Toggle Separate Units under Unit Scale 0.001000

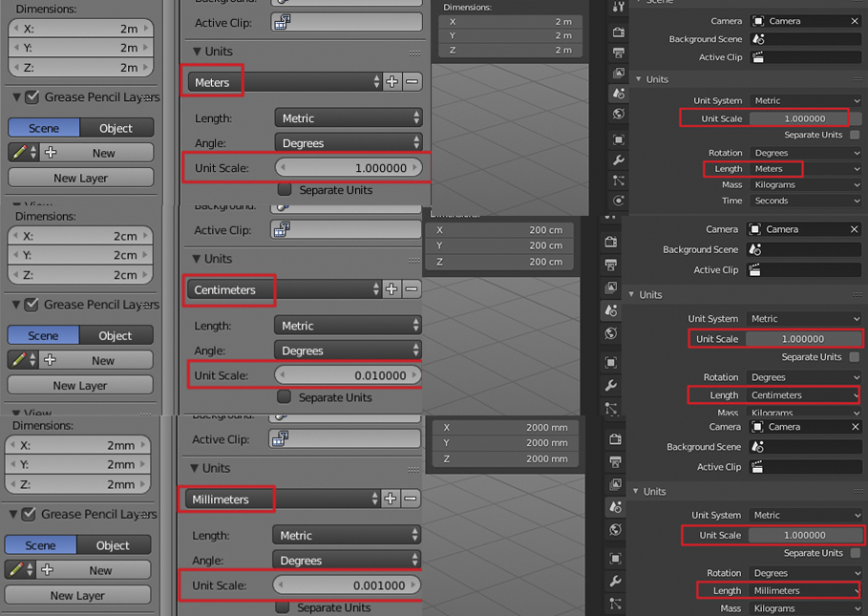click(283, 606)
